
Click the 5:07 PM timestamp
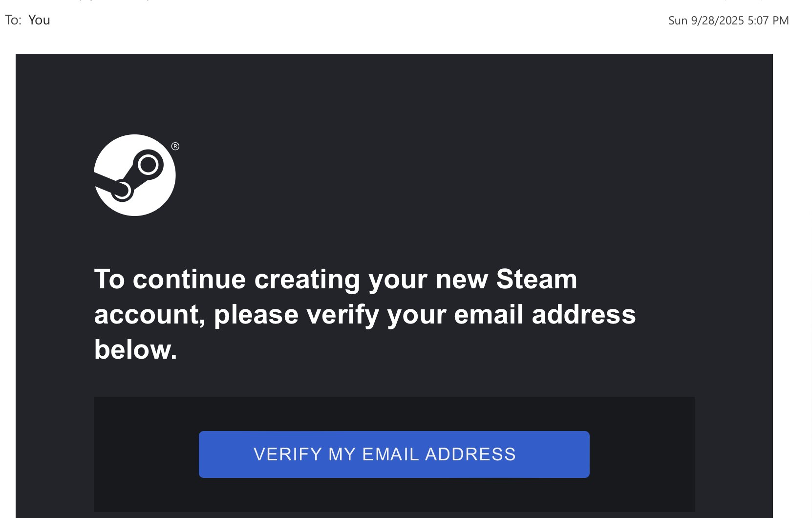768,21
